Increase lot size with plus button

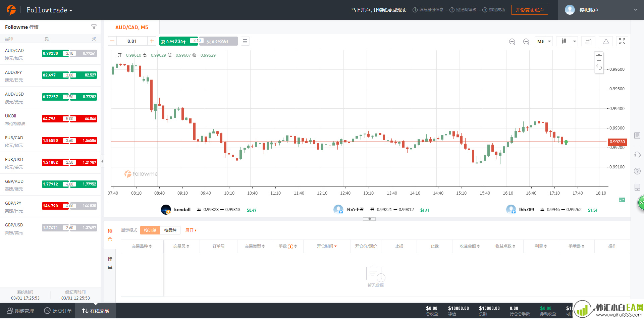[x=152, y=41]
